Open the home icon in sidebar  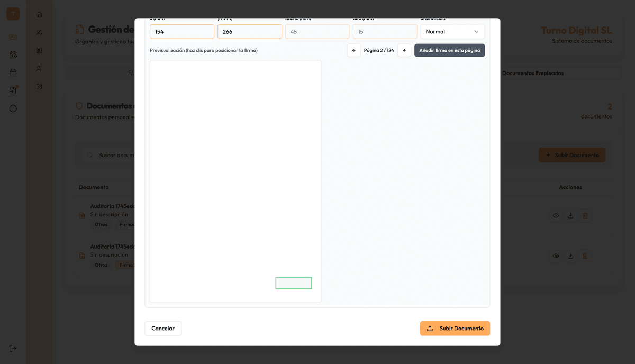pyautogui.click(x=39, y=14)
